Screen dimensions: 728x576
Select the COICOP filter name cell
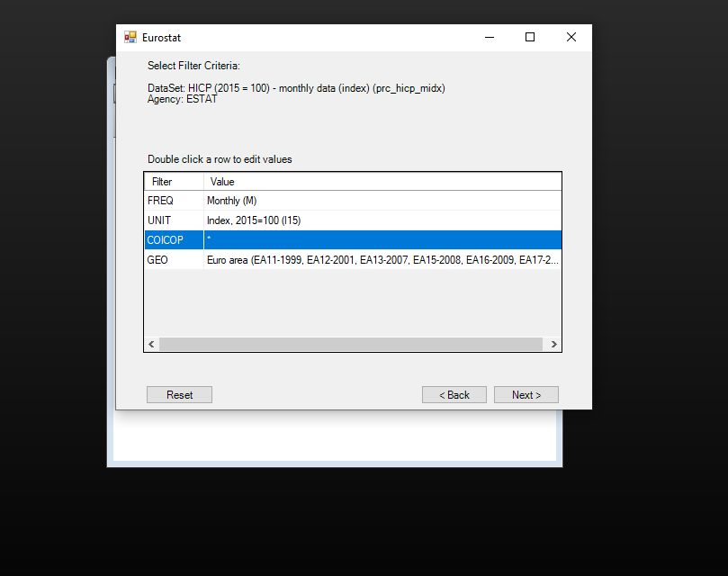165,240
